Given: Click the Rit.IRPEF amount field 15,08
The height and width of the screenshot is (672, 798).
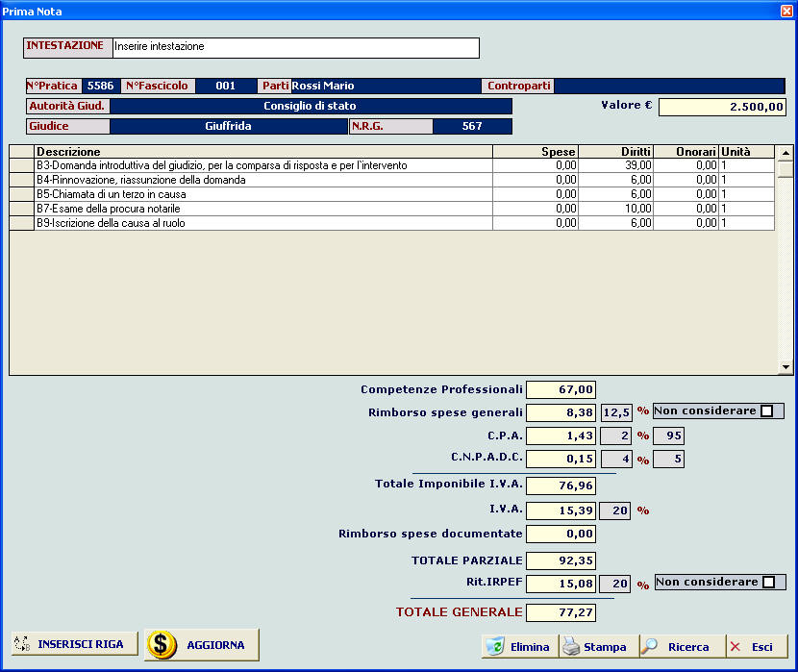Looking at the screenshot, I should (x=561, y=584).
